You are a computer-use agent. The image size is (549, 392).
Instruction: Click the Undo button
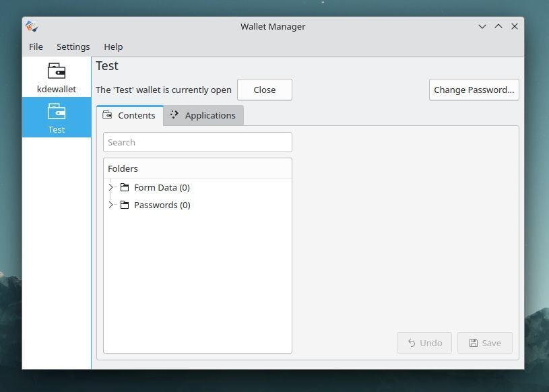click(424, 343)
